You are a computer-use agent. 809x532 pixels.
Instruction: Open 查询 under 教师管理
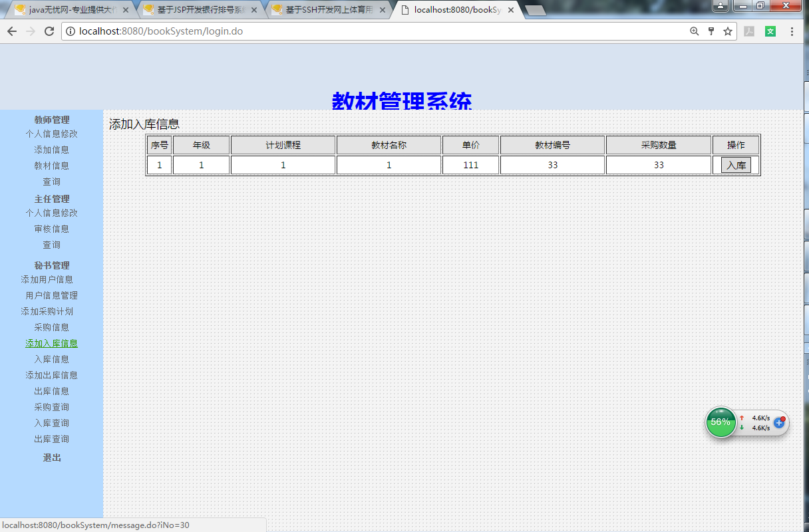(x=52, y=182)
